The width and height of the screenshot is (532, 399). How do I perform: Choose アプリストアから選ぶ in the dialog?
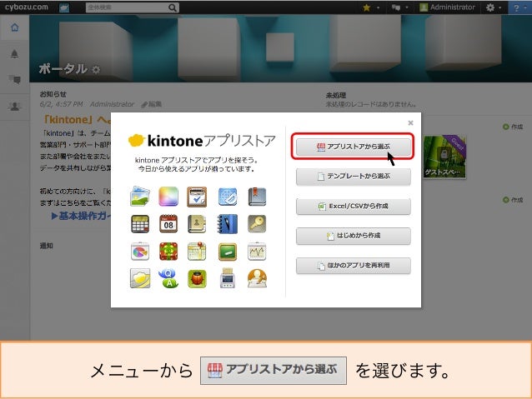point(353,147)
